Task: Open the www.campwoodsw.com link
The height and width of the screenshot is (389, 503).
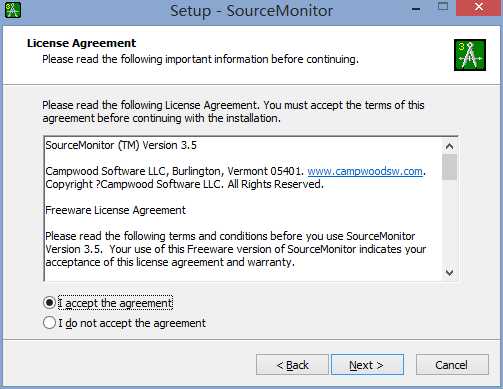Action: click(365, 171)
